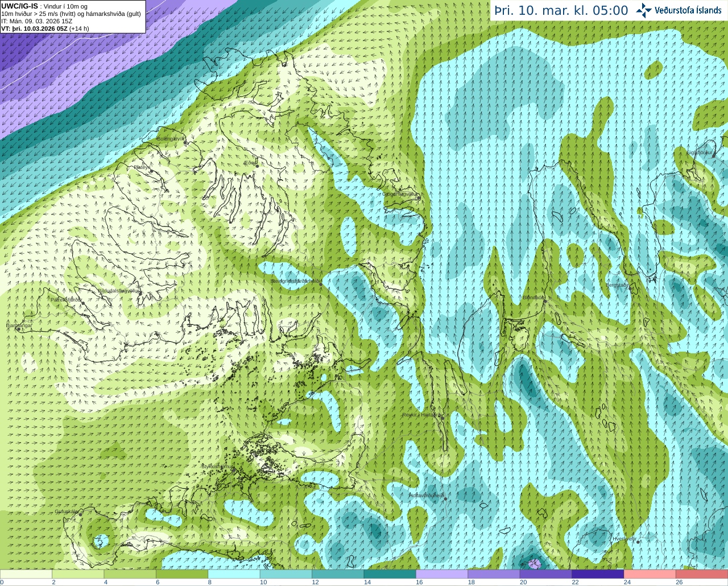The width and height of the screenshot is (728, 586).
Task: Click the Patreksfjörður station label
Action: pos(67,299)
